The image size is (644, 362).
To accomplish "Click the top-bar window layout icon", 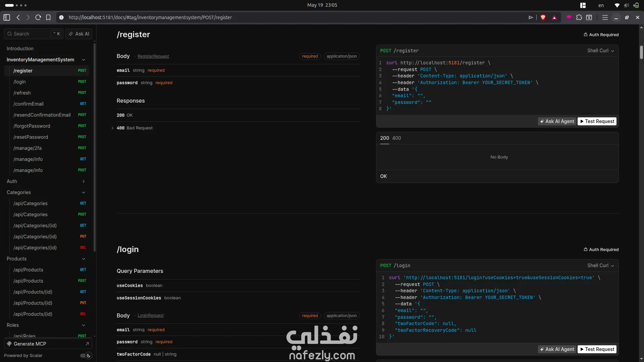I will (583, 5).
